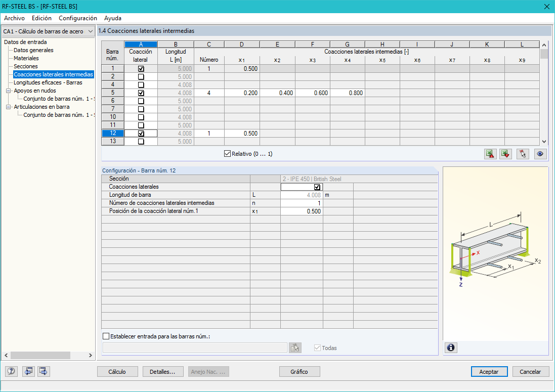Image resolution: width=555 pixels, height=392 pixels.
Task: Click the Cancelar button
Action: coord(530,371)
